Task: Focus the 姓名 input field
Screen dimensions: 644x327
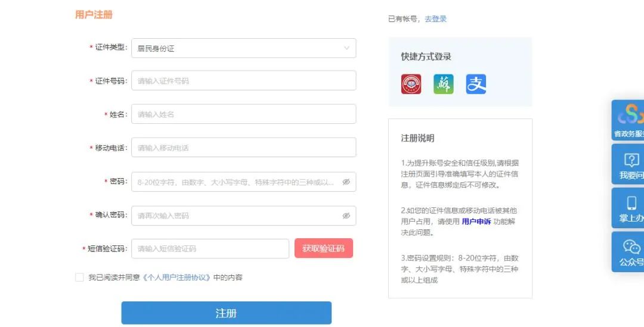Action: click(x=243, y=114)
